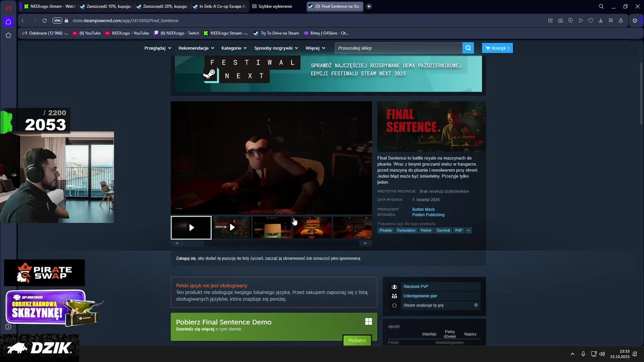
Task: Select the Symulatory tag
Action: click(x=406, y=230)
